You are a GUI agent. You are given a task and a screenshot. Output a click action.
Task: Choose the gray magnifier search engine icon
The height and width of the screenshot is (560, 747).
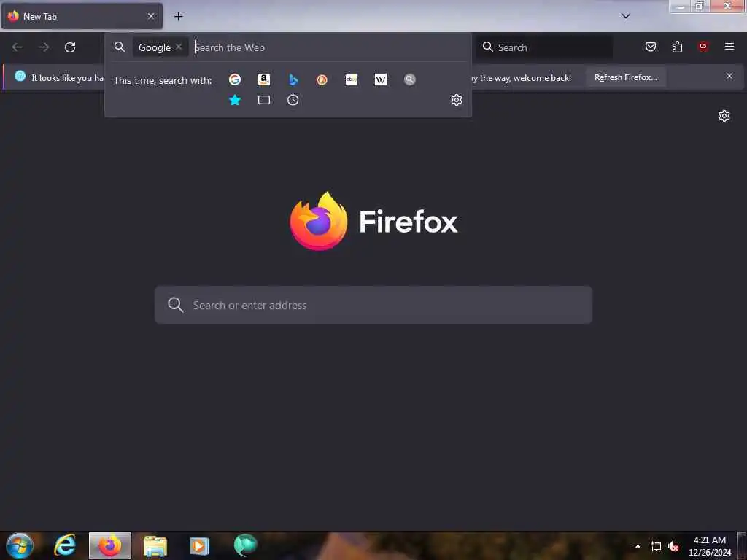tap(410, 79)
